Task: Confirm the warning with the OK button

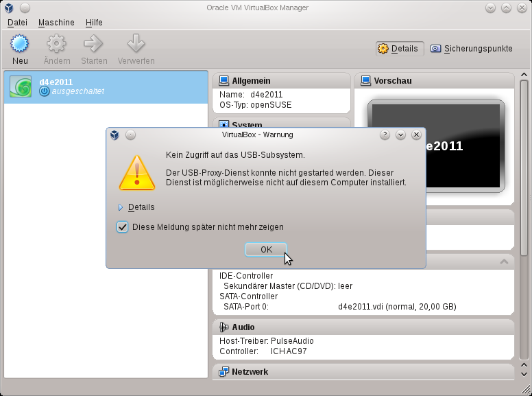Action: point(266,250)
